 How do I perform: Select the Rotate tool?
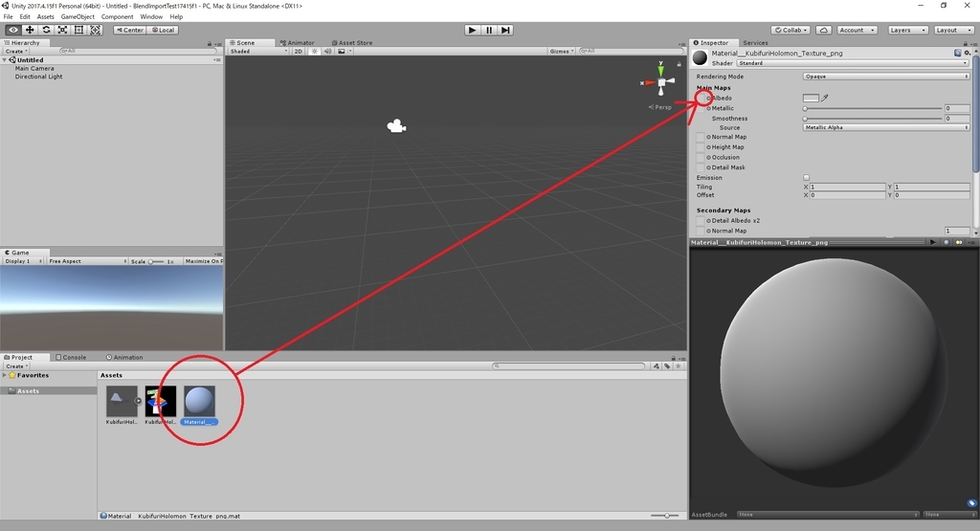click(x=46, y=30)
